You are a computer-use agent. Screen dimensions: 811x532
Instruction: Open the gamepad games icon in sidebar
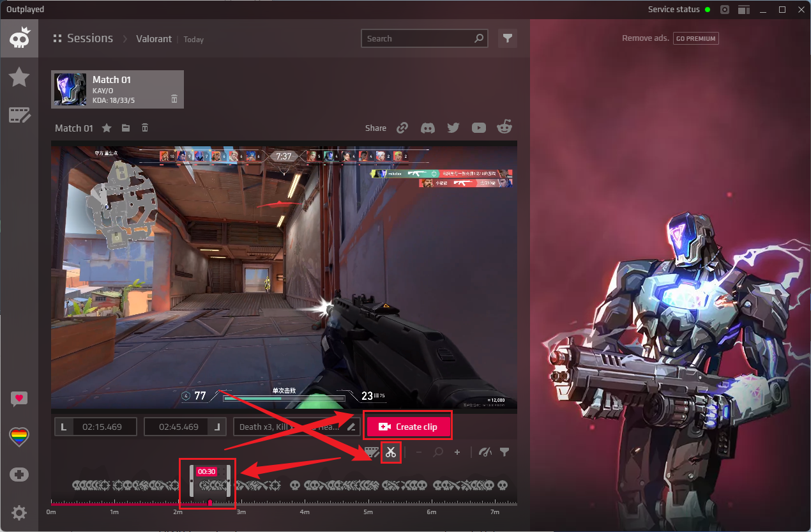[19, 475]
